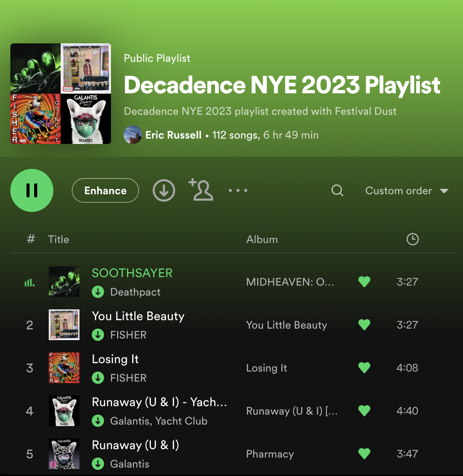This screenshot has height=476, width=463.
Task: Toggle the heart on the Pharmacy track
Action: point(364,454)
